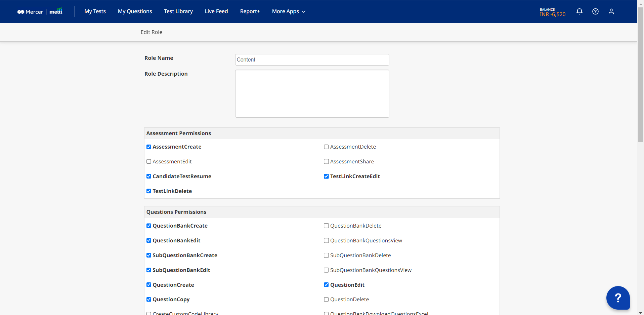Open the notifications bell icon
The image size is (644, 315).
point(579,11)
